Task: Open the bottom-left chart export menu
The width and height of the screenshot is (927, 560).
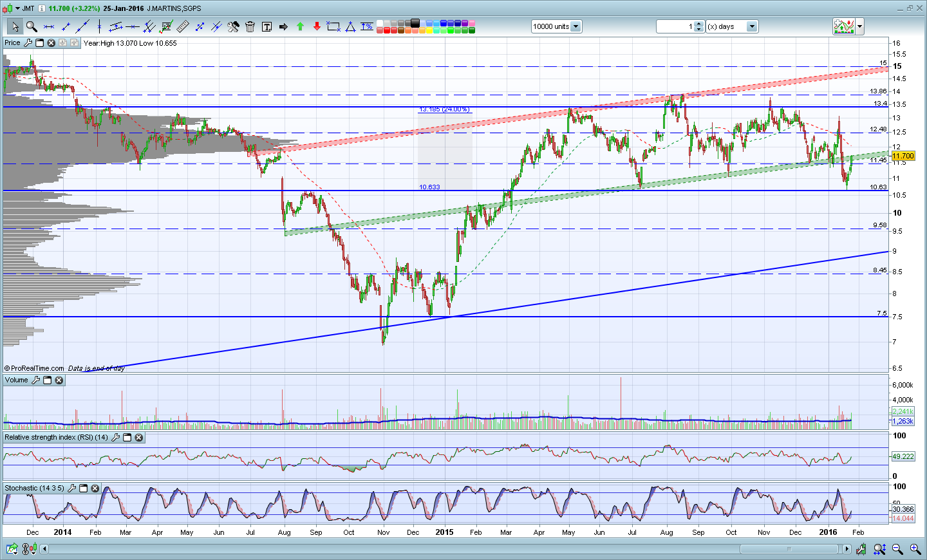Action: tap(12, 549)
